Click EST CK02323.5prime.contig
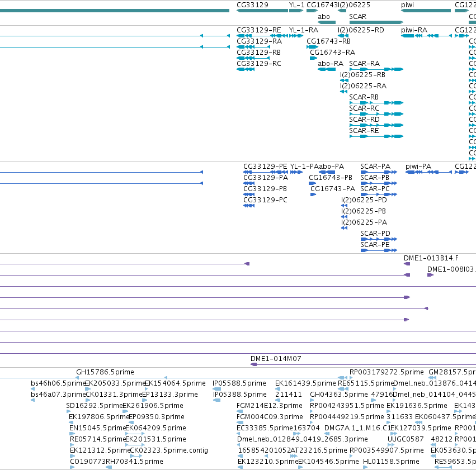Image resolution: width=476 pixels, height=470 pixels. click(136, 456)
